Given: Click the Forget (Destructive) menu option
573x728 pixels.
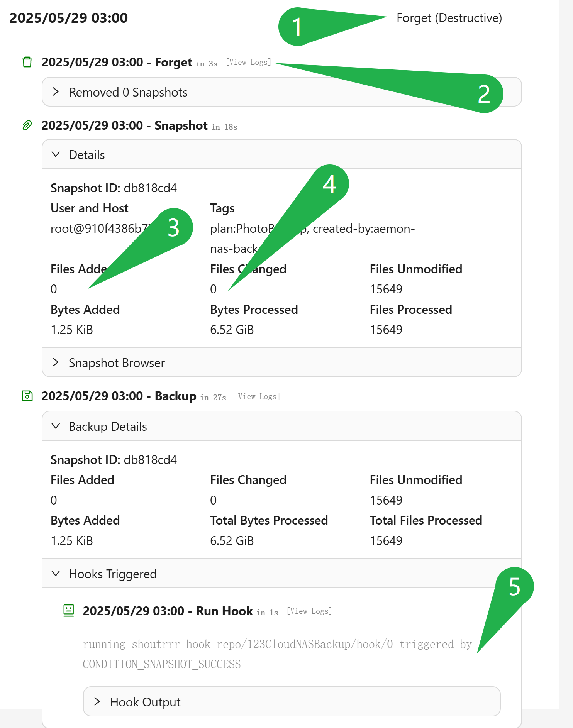Looking at the screenshot, I should pyautogui.click(x=449, y=18).
